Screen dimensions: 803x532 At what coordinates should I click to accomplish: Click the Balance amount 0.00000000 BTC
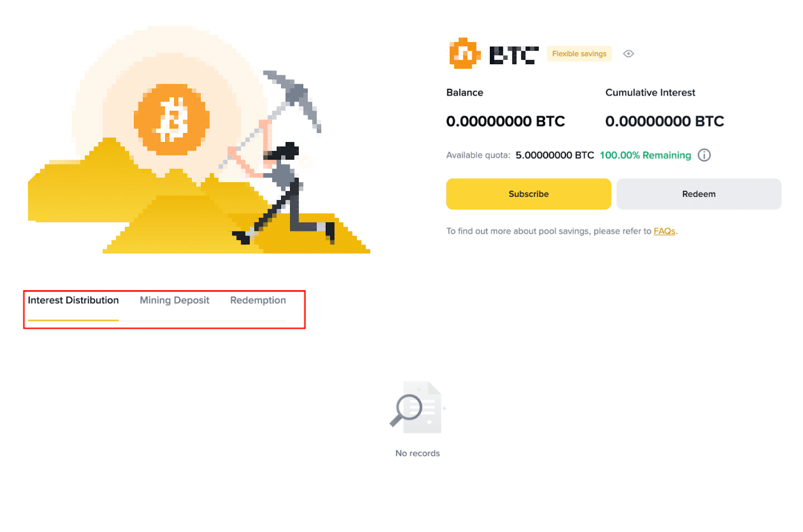click(x=505, y=121)
